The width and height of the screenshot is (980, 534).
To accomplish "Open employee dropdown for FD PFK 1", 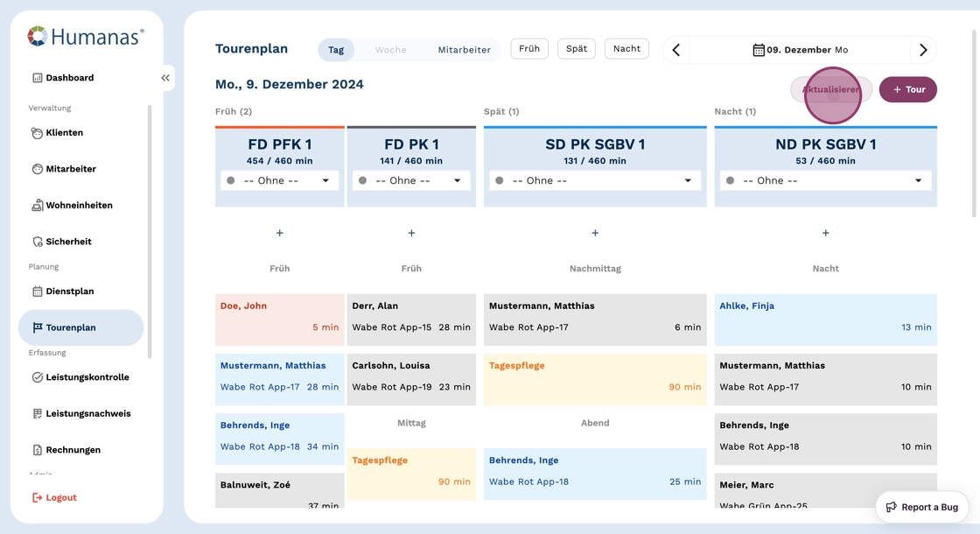I will 279,180.
